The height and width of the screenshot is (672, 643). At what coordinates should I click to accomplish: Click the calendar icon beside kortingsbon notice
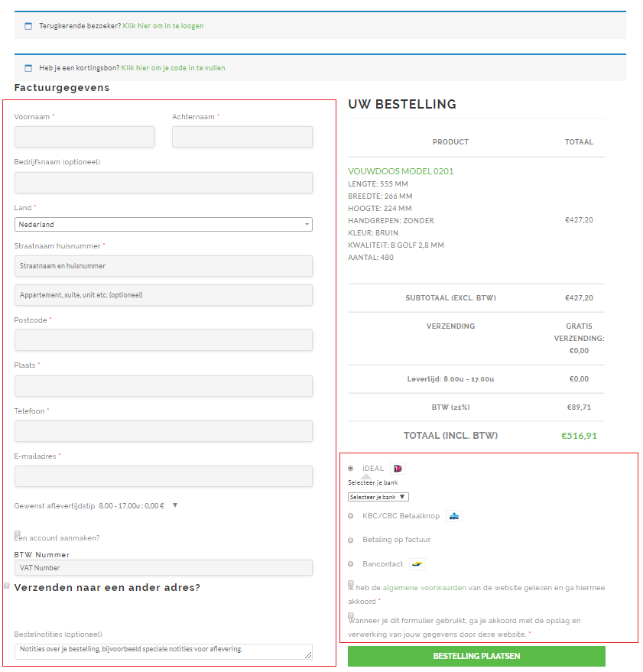click(x=28, y=68)
